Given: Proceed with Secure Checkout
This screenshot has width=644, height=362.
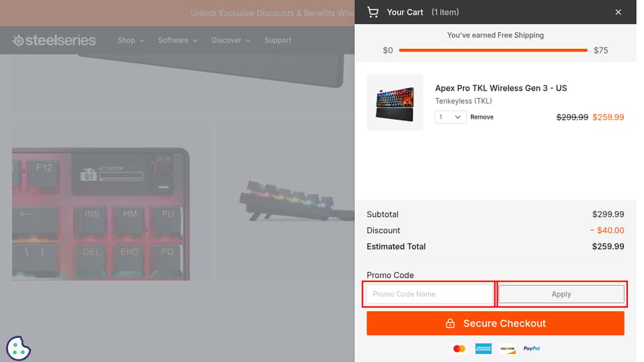Looking at the screenshot, I should [495, 323].
